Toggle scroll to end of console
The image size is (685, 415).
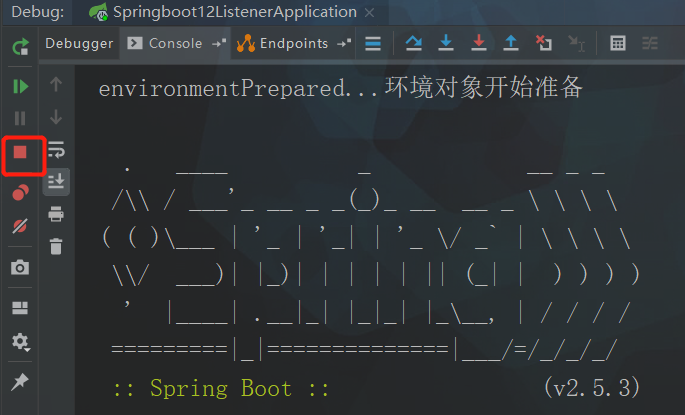point(56,181)
